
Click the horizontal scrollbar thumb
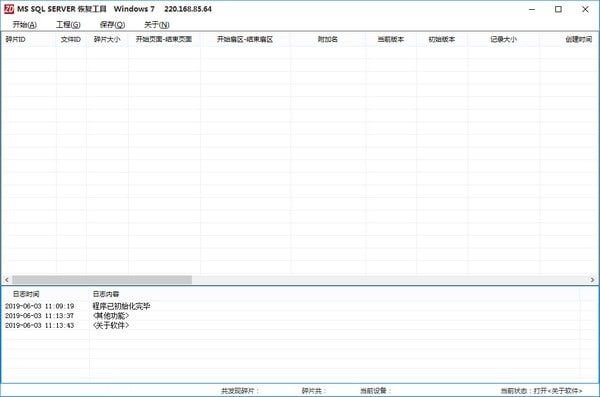(x=102, y=280)
